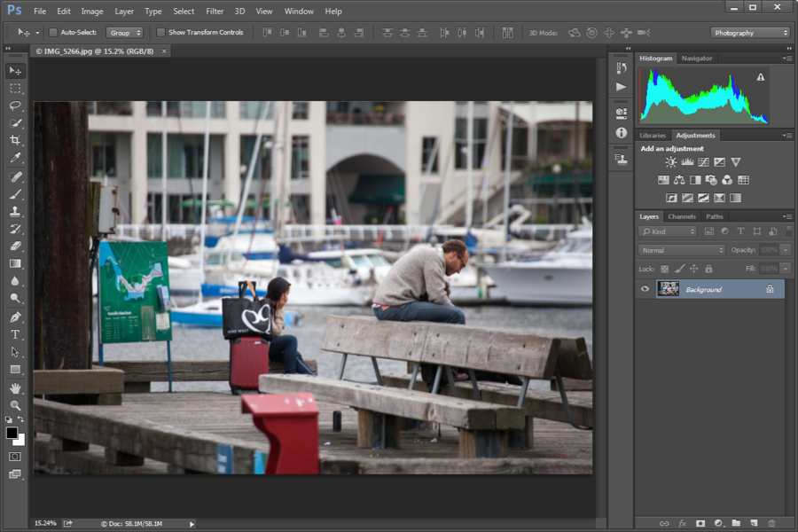Select the Zoom tool
The image size is (798, 532).
coord(15,405)
